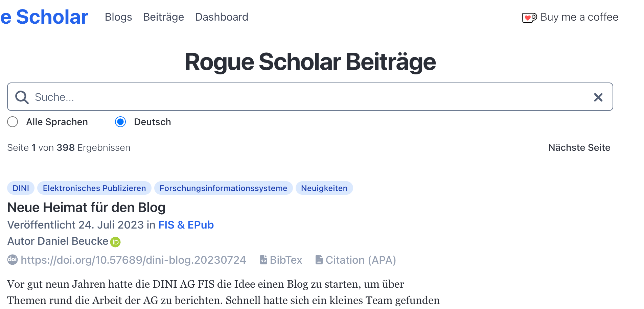Click the Neuigkeiten tag

click(x=324, y=188)
